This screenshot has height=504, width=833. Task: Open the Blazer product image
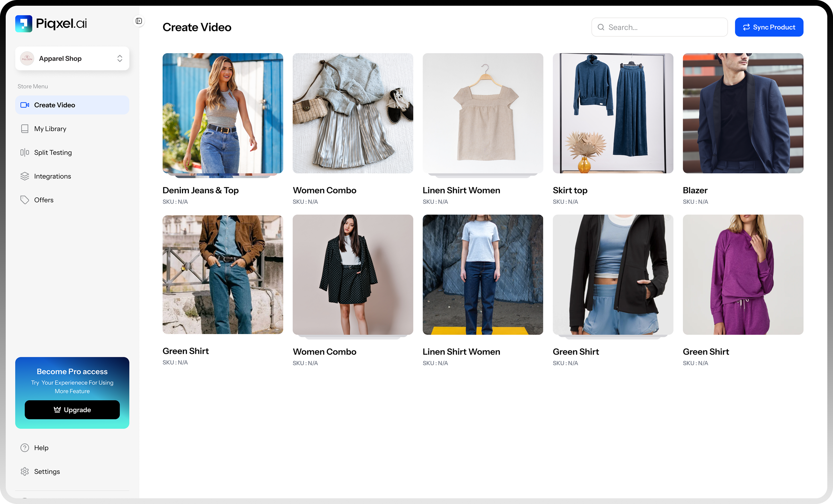click(743, 113)
